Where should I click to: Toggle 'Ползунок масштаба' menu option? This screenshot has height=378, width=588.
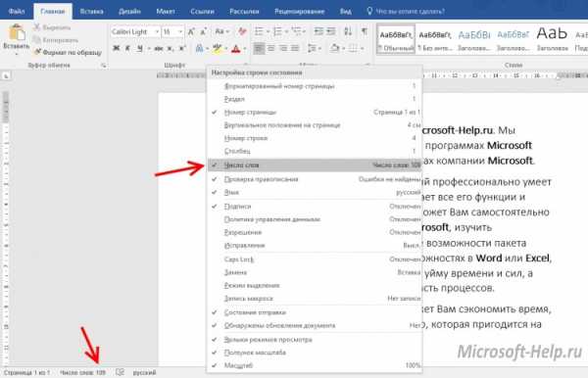click(314, 353)
